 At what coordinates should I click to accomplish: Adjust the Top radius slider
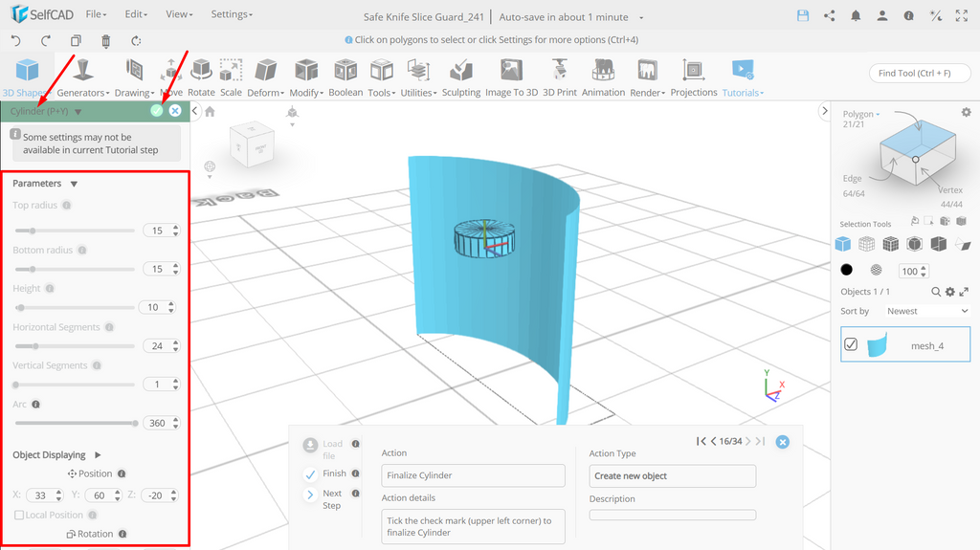coord(75,231)
